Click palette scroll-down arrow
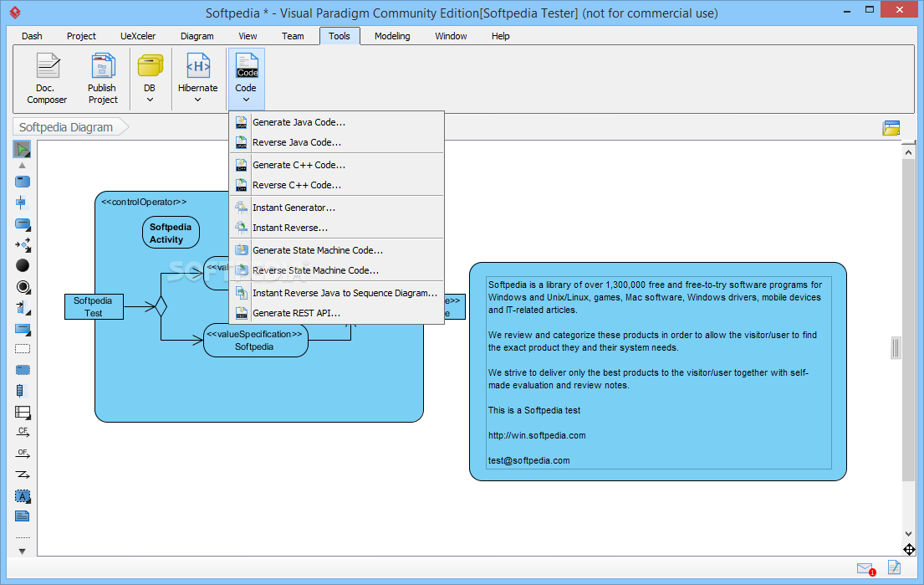This screenshot has width=924, height=585. coord(23,552)
